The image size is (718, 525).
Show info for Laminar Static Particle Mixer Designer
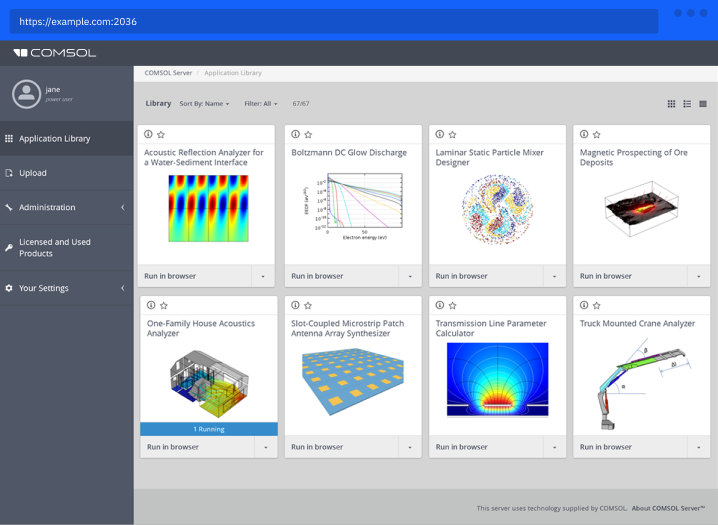[x=440, y=134]
